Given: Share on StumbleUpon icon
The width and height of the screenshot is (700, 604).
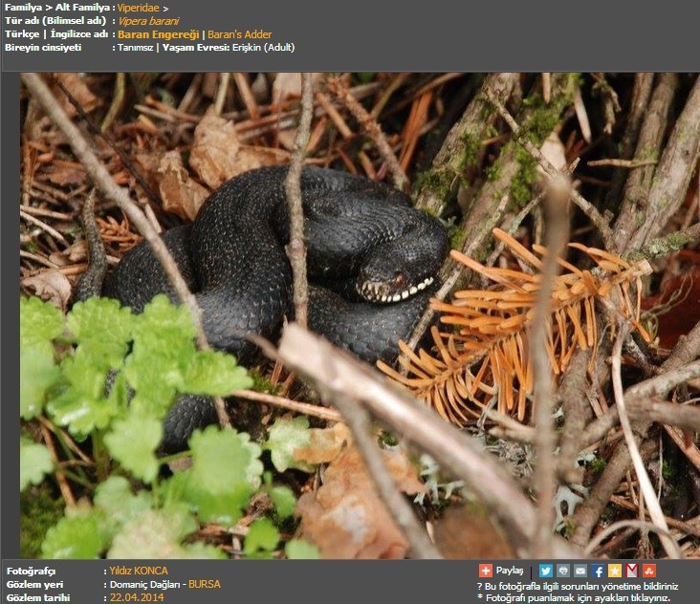Looking at the screenshot, I should coord(649,571).
